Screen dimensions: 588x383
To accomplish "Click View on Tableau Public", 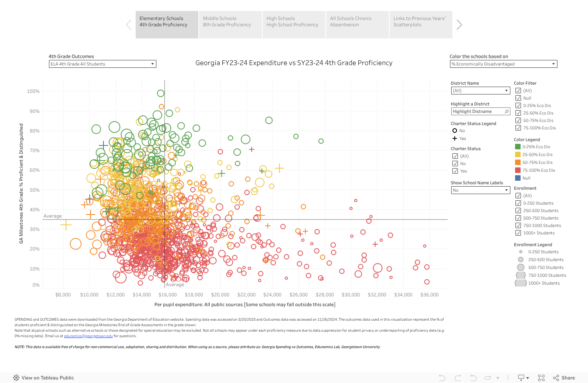I will click(x=44, y=378).
